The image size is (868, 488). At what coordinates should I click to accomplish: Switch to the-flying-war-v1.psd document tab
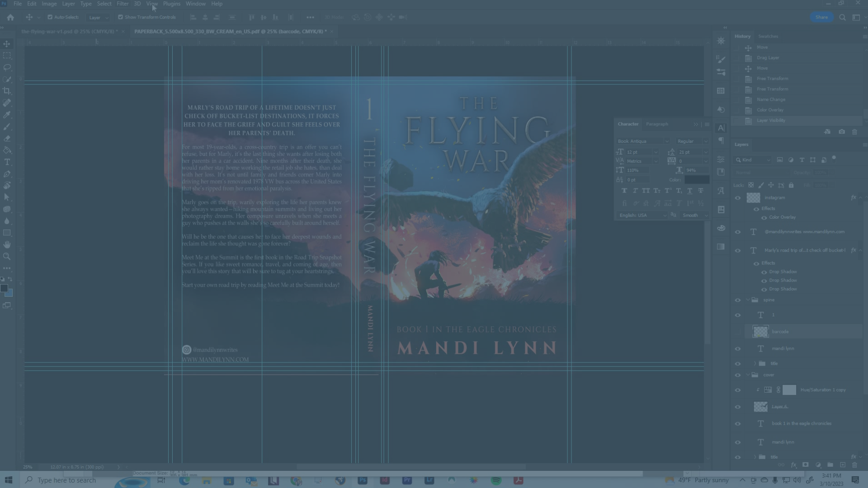tap(70, 32)
